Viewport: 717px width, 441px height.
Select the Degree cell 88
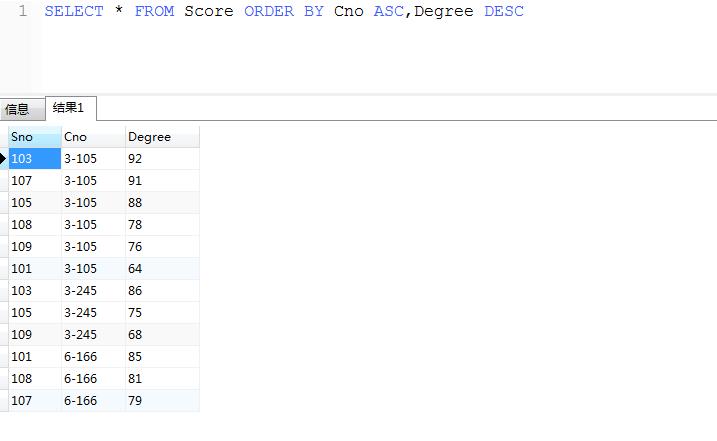point(162,203)
